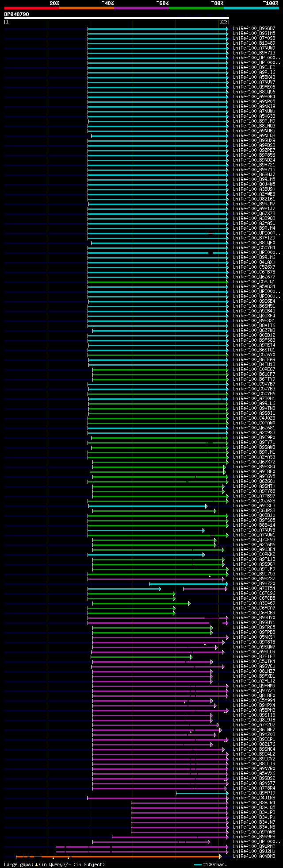Click the short cyan bar for UniRef100_B9H720

pyautogui.click(x=189, y=583)
